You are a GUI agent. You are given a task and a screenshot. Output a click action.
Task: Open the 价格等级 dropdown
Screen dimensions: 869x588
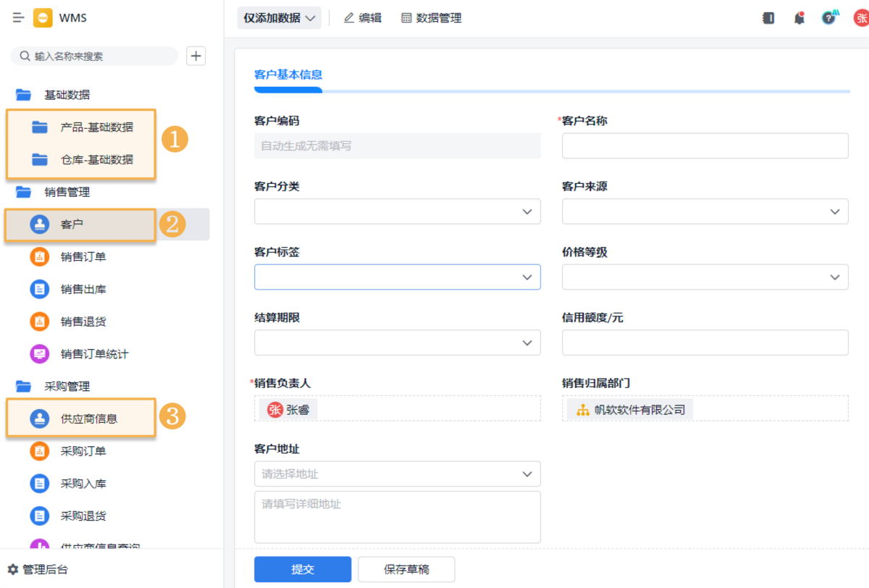[x=705, y=277]
